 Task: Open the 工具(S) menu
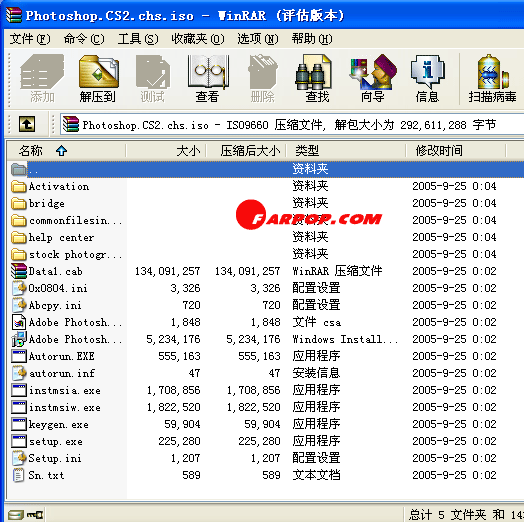pos(138,39)
